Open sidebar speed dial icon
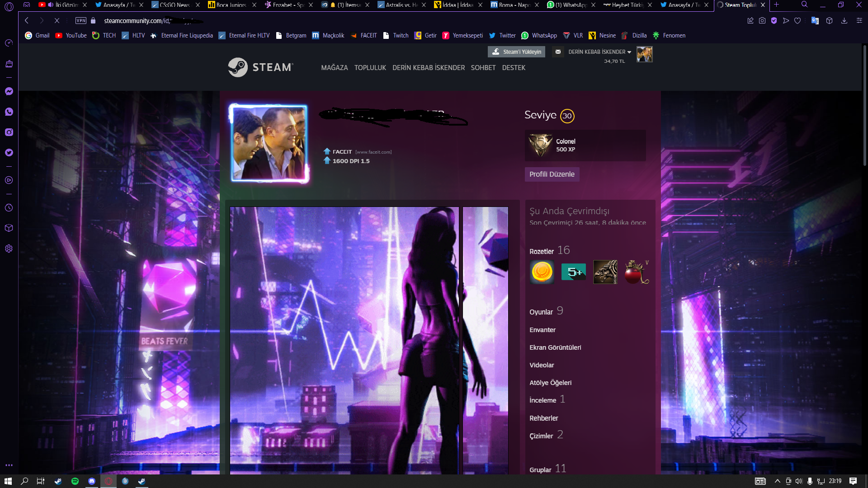Image resolution: width=868 pixels, height=488 pixels. pos(9,43)
